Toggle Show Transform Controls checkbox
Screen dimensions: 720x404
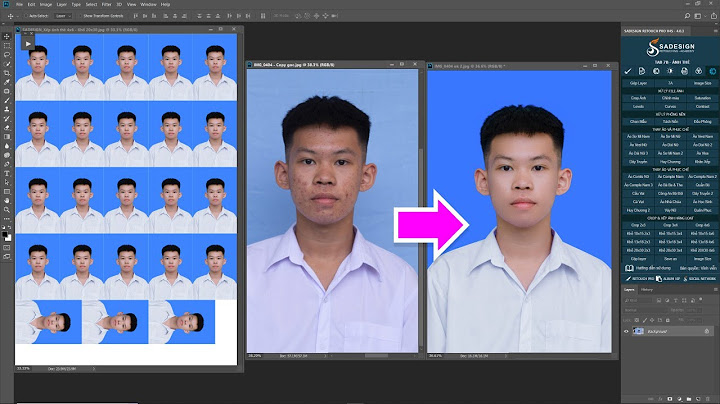pos(80,16)
